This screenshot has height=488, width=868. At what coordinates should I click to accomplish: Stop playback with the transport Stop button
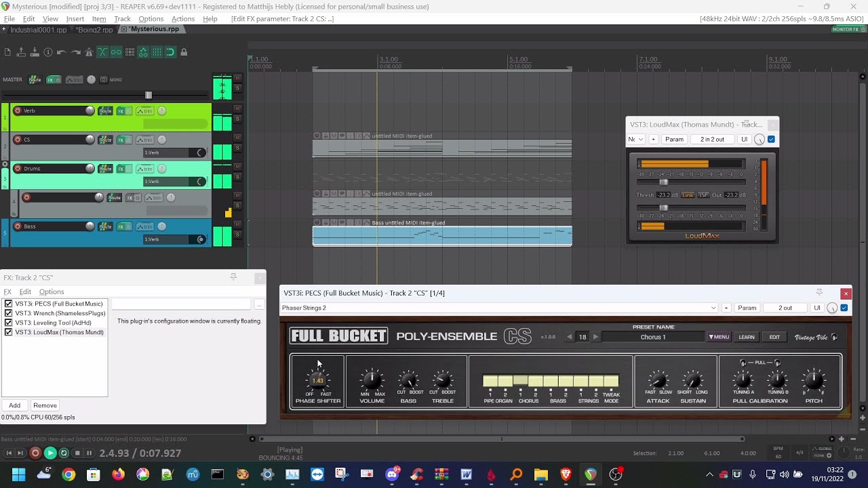coord(77,453)
